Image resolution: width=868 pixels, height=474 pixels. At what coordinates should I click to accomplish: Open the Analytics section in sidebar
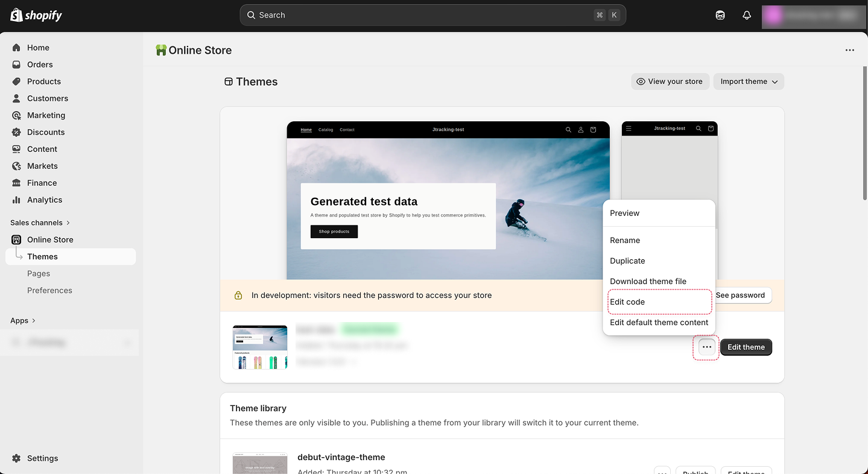click(x=44, y=200)
